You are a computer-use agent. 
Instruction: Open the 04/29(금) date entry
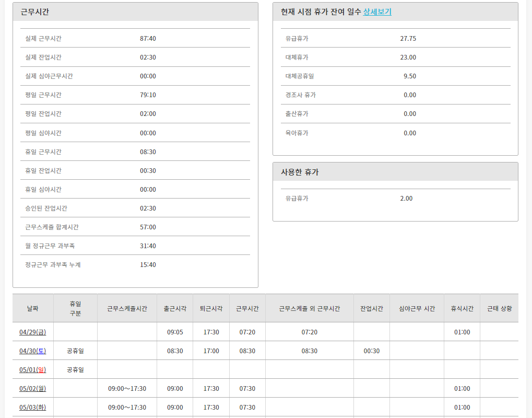click(32, 332)
